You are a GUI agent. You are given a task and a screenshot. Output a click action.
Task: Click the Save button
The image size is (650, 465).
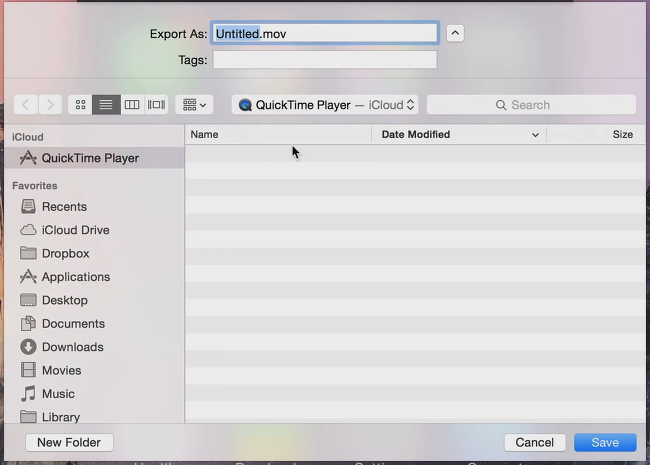(605, 443)
